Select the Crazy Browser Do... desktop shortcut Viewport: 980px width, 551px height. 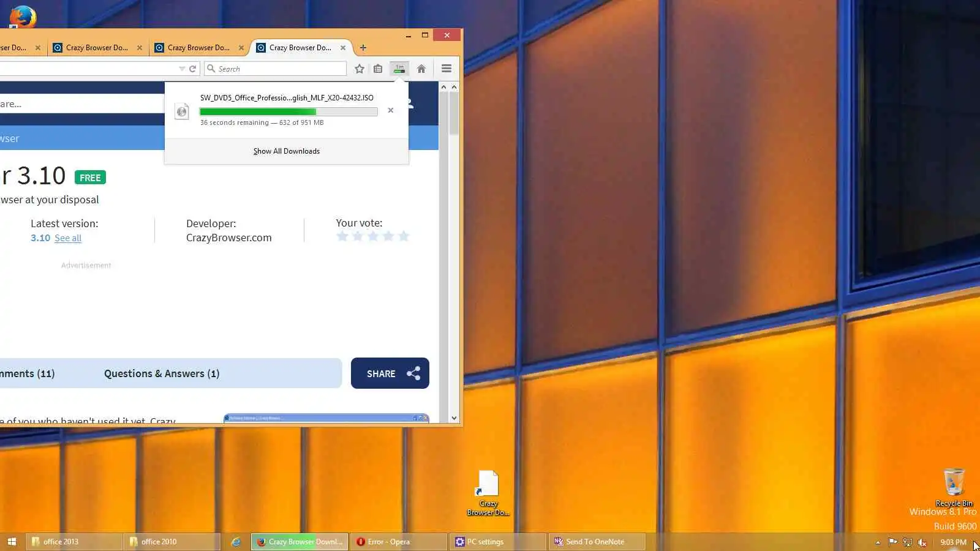pos(488,493)
